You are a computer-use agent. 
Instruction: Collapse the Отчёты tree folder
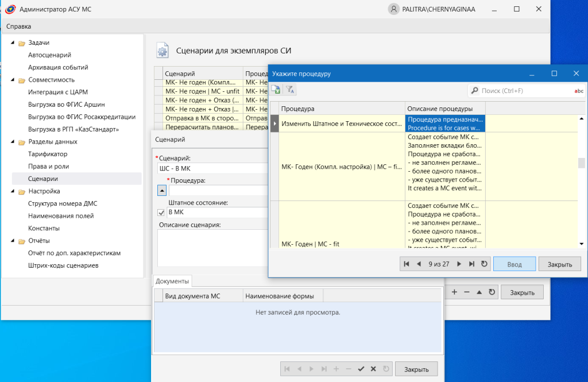point(13,241)
